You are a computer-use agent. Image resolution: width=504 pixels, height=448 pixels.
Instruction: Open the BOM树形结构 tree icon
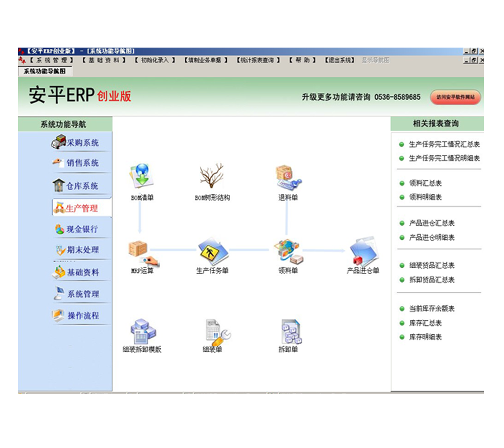(x=212, y=176)
